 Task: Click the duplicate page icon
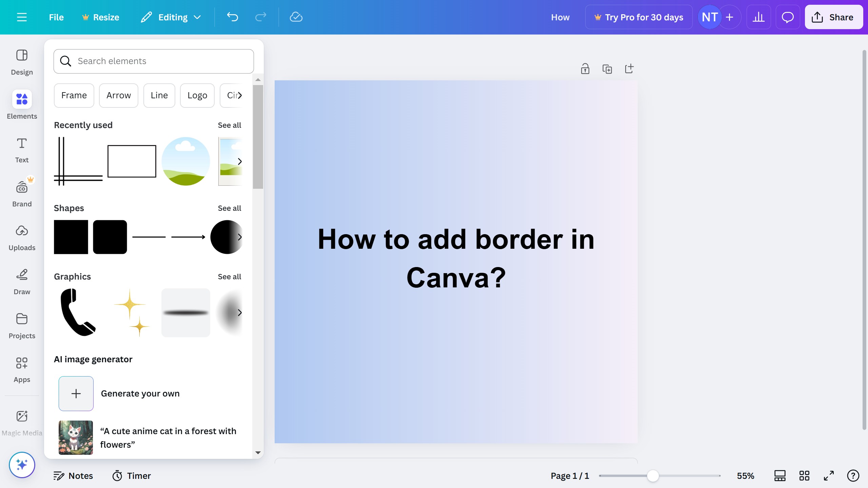coord(607,69)
